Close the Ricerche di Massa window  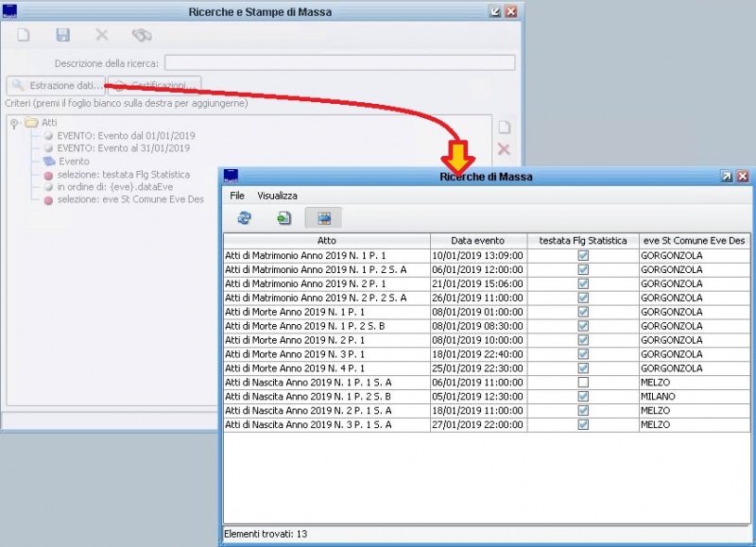743,177
